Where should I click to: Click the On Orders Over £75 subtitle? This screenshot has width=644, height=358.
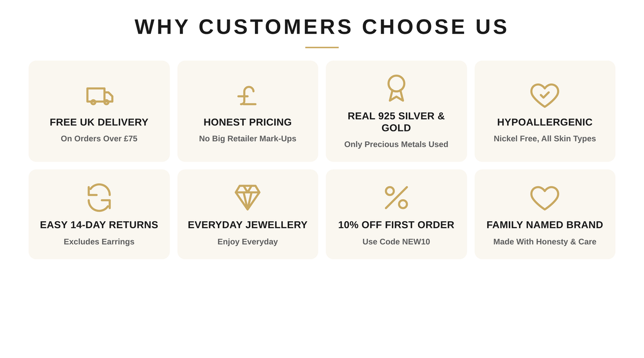point(99,138)
